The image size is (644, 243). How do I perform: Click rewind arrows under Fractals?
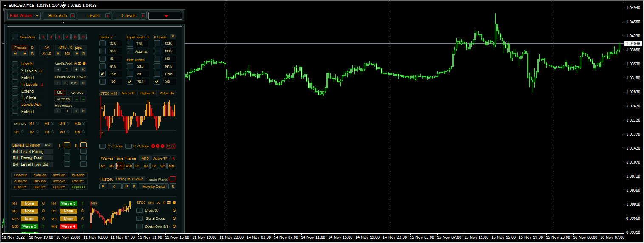click(16, 54)
